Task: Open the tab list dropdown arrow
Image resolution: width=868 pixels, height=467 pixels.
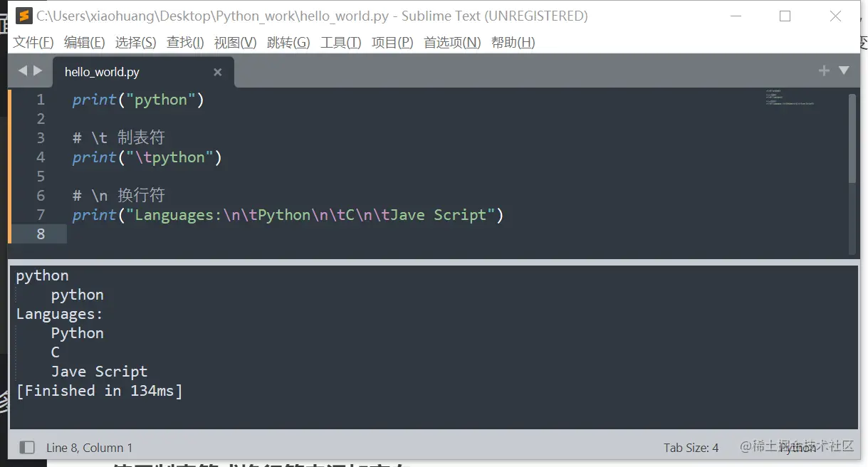Action: (844, 70)
